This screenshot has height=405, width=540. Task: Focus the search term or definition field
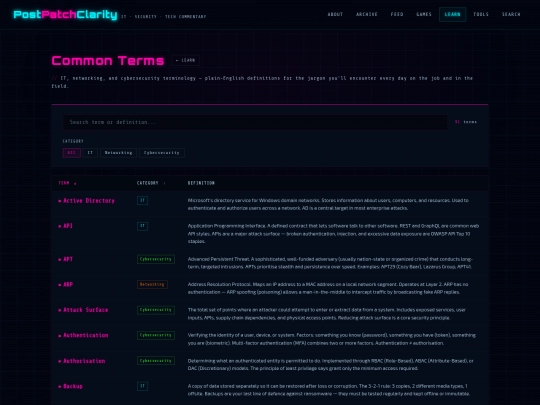coord(255,122)
